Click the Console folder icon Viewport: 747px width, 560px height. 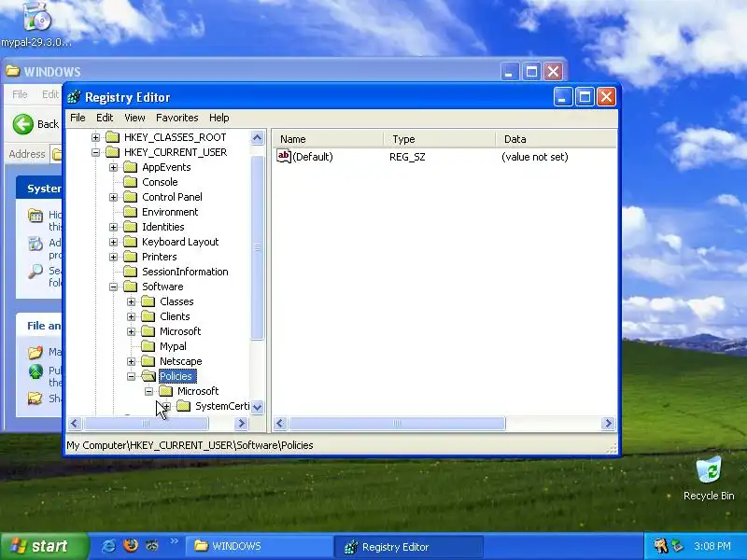pyautogui.click(x=130, y=182)
